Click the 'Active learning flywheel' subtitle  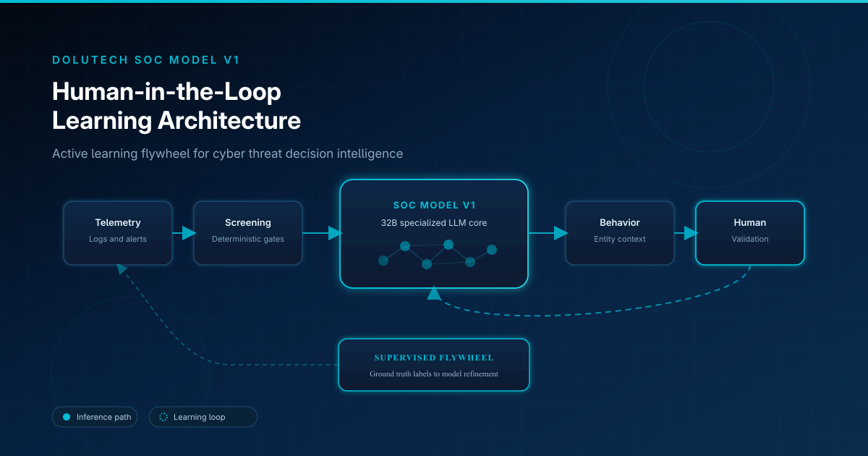[227, 153]
